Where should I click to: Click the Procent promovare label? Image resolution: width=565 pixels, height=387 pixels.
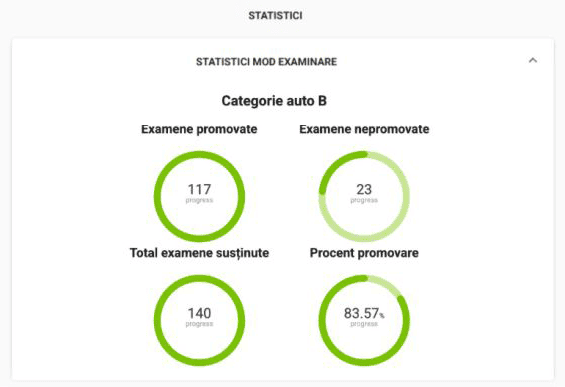(x=364, y=253)
